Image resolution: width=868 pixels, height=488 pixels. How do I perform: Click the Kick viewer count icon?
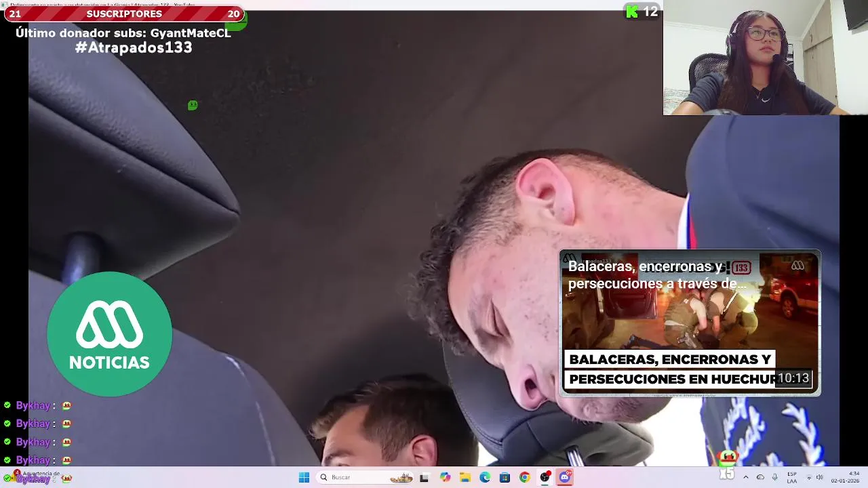(632, 12)
